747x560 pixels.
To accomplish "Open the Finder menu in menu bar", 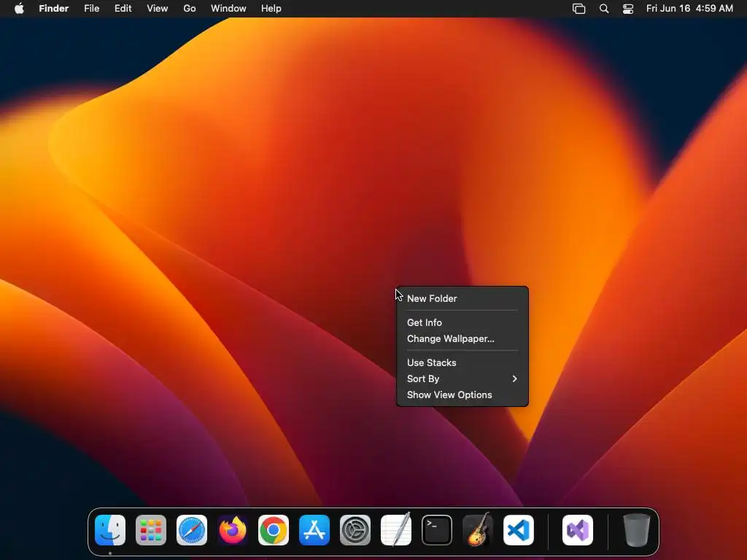I will [x=54, y=9].
